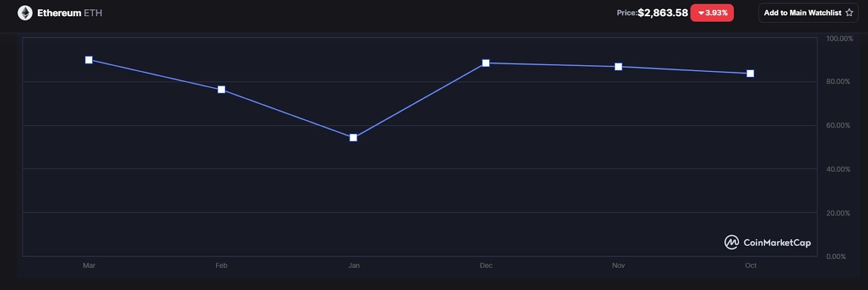Select the Oct data point on chart
This screenshot has width=868, height=290.
point(750,73)
